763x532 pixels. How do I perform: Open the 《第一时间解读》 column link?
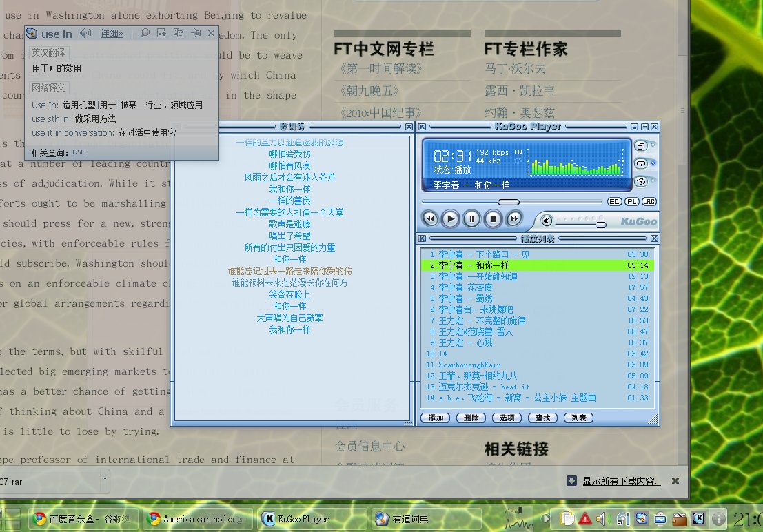tap(380, 69)
